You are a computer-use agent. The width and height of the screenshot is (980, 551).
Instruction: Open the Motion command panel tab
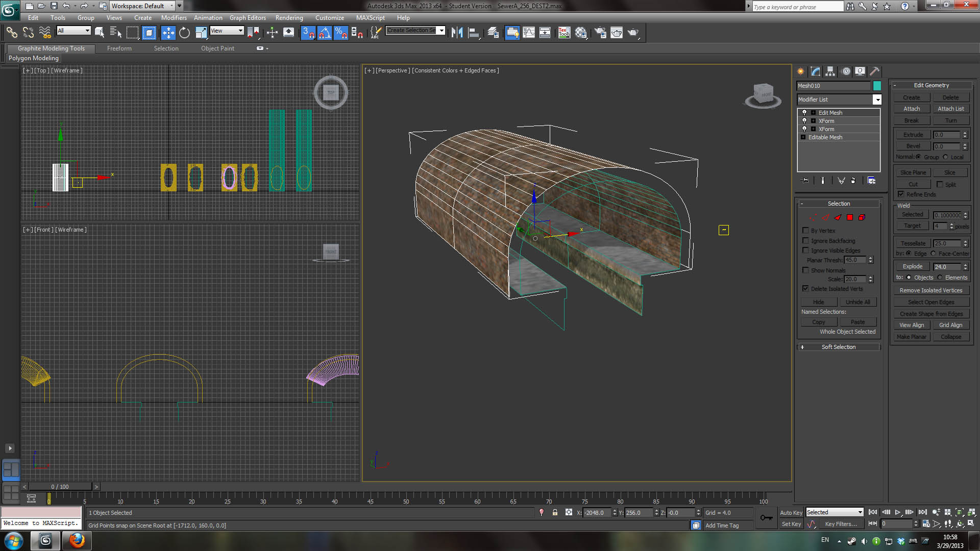click(846, 71)
